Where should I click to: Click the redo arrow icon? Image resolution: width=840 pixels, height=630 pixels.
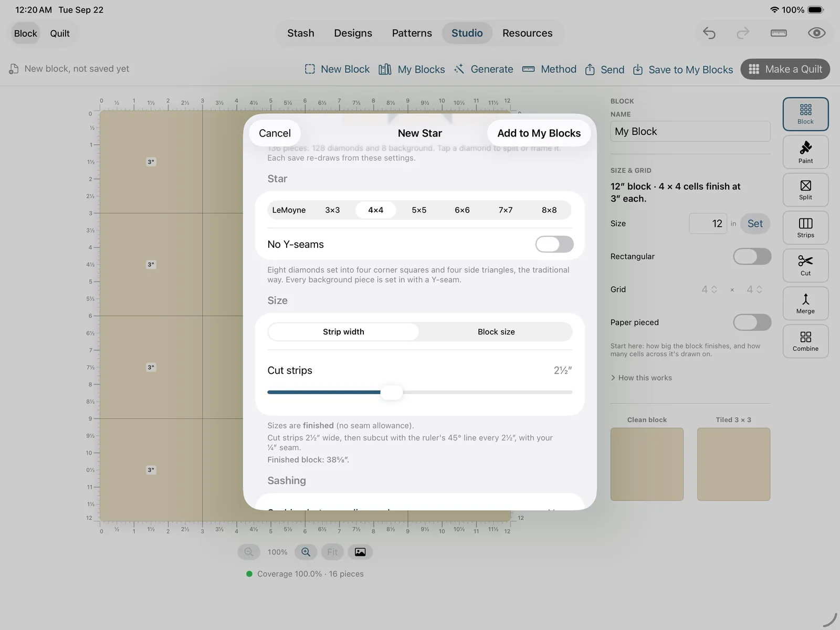pos(743,33)
